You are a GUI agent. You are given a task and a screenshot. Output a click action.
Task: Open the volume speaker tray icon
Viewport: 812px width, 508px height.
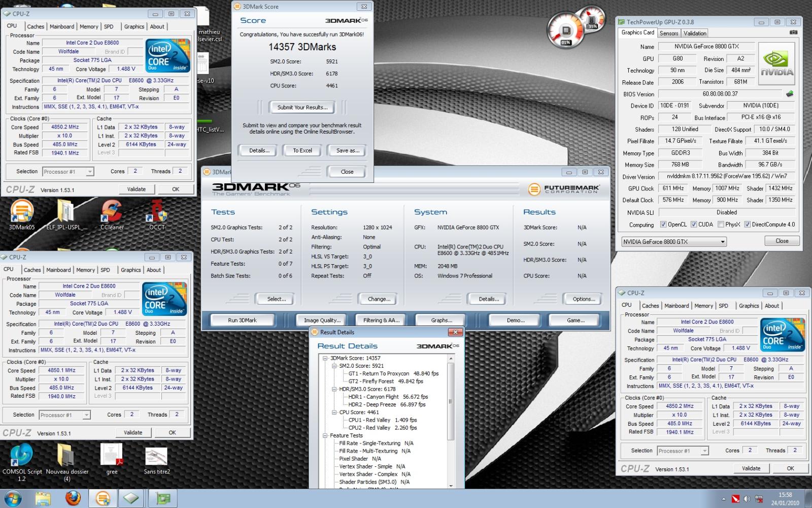coord(747,499)
